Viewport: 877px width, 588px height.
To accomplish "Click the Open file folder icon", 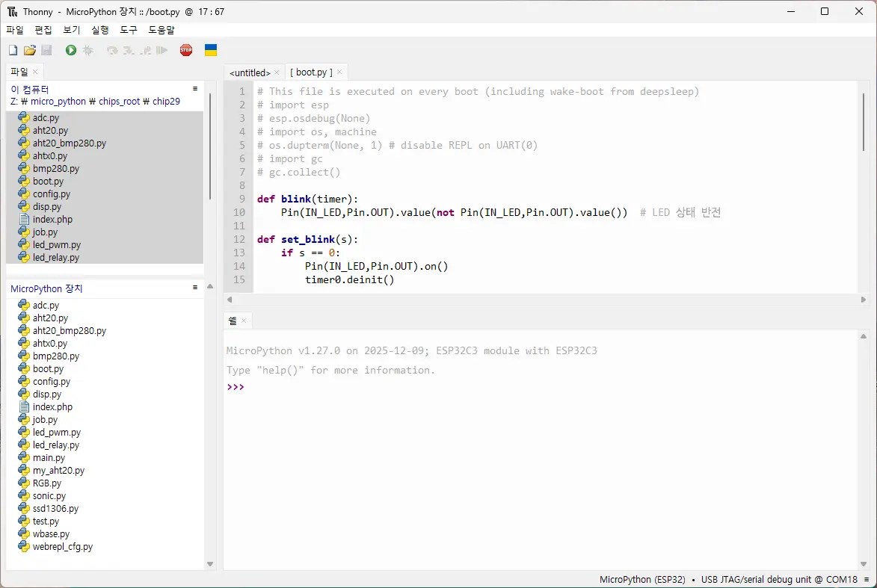I will [30, 50].
